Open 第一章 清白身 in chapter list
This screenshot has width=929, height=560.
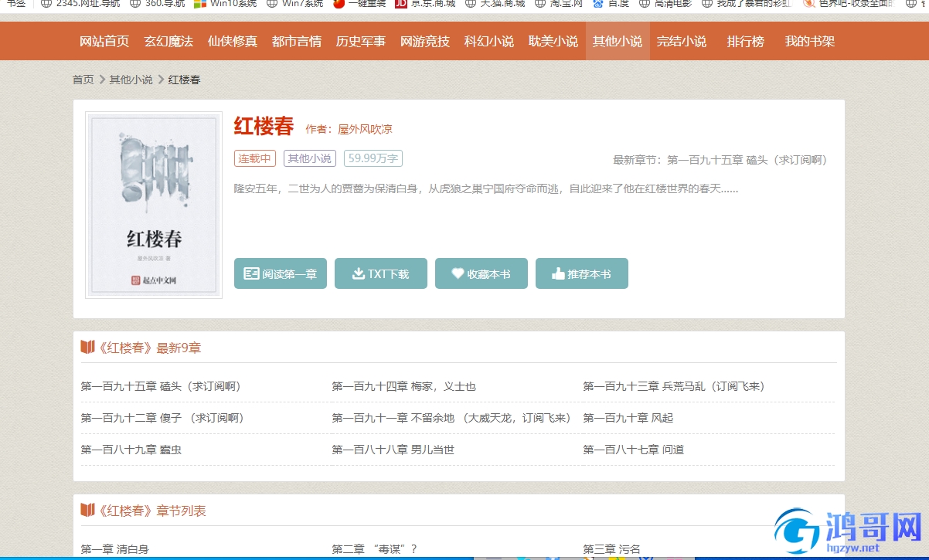coord(115,549)
